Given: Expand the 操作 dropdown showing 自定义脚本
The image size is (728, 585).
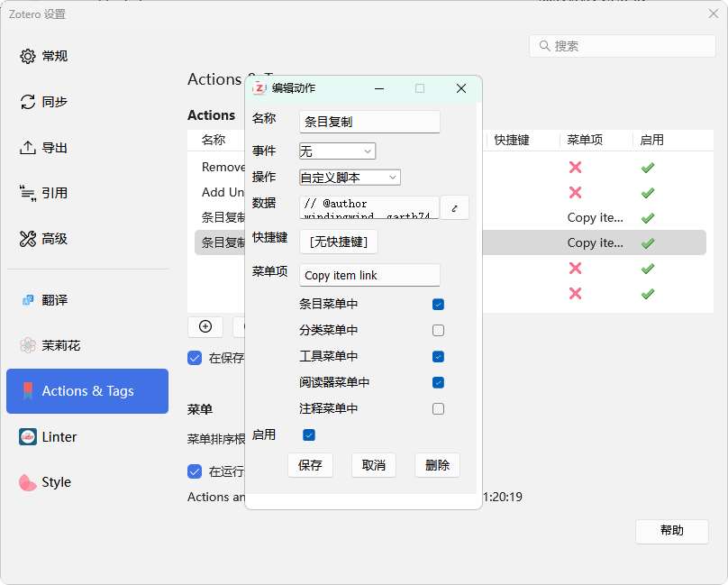Looking at the screenshot, I should tap(350, 178).
